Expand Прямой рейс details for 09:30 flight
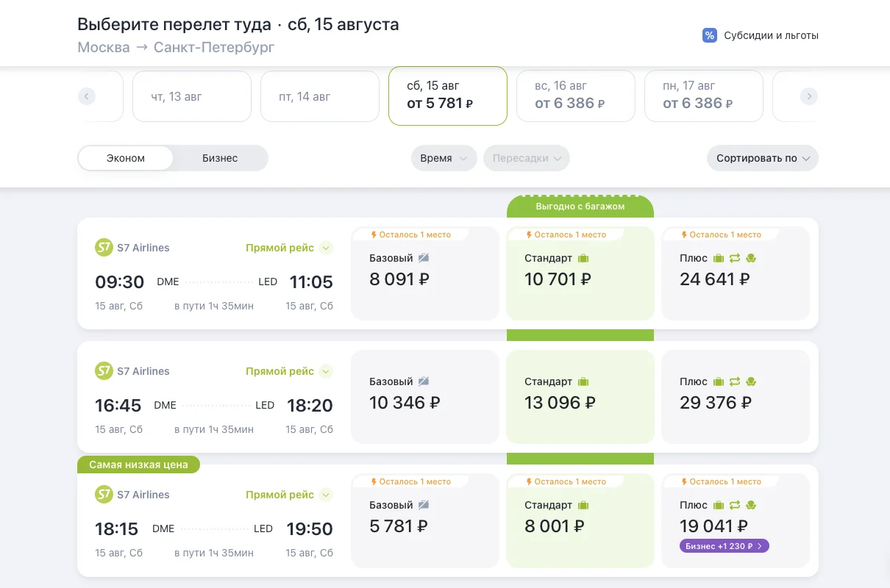890x588 pixels. (289, 248)
